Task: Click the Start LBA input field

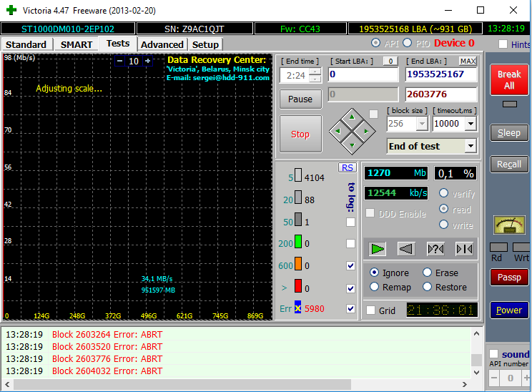Action: click(x=363, y=74)
